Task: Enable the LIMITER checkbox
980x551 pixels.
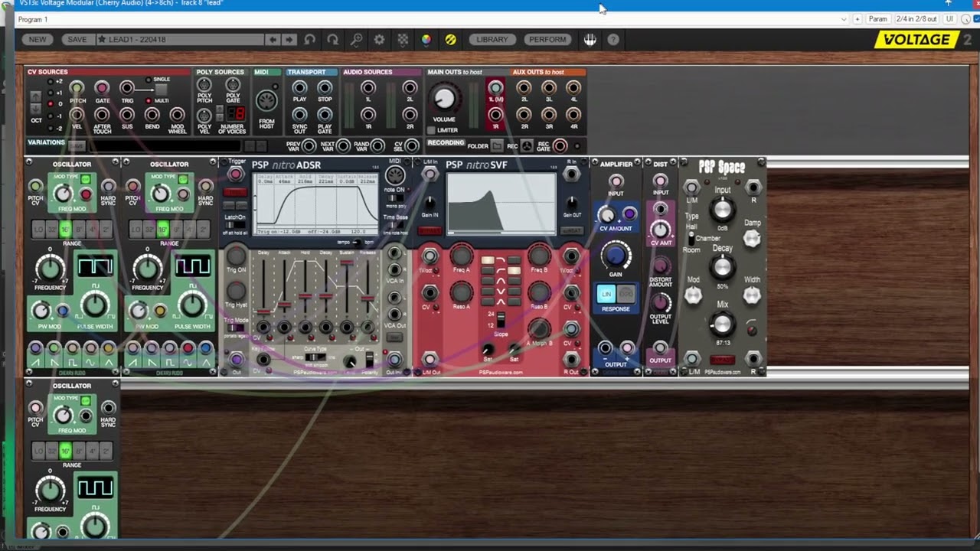Action: click(x=431, y=130)
